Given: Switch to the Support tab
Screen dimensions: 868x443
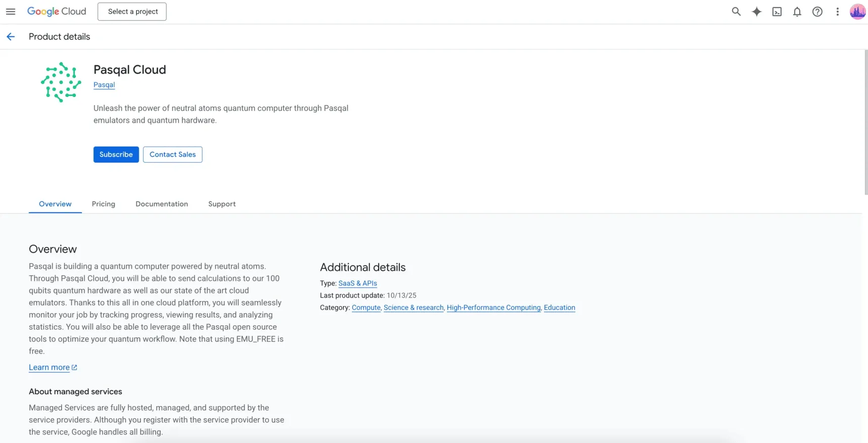Looking at the screenshot, I should click(222, 204).
